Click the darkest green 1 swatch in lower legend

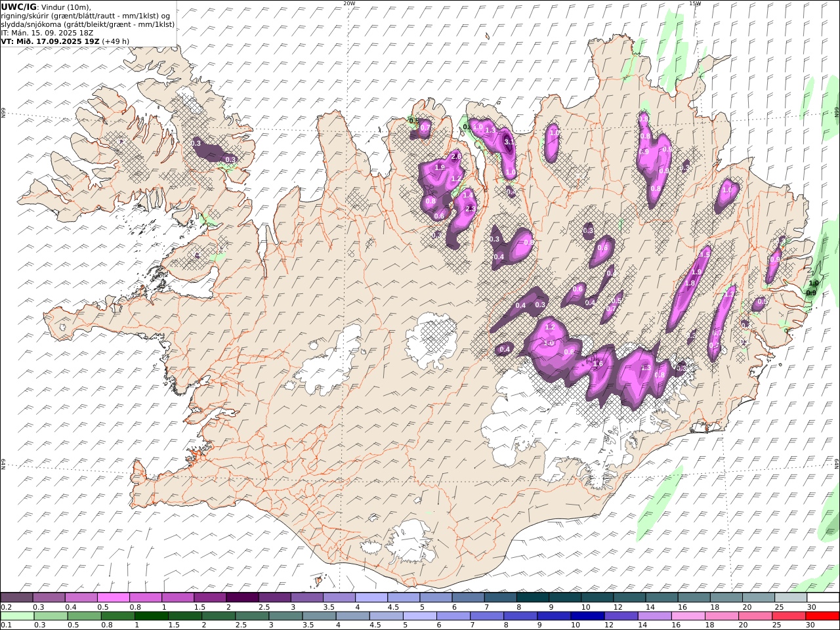(152, 616)
